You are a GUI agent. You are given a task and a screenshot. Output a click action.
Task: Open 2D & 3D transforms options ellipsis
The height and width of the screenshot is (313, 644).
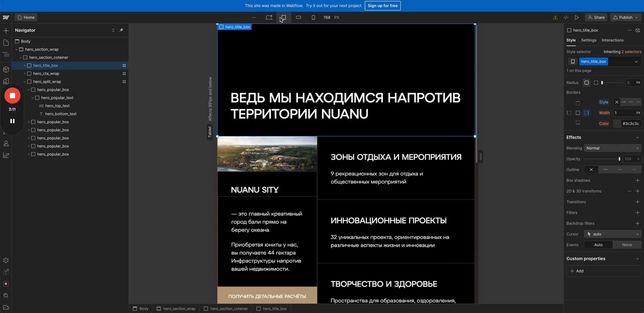(629, 191)
